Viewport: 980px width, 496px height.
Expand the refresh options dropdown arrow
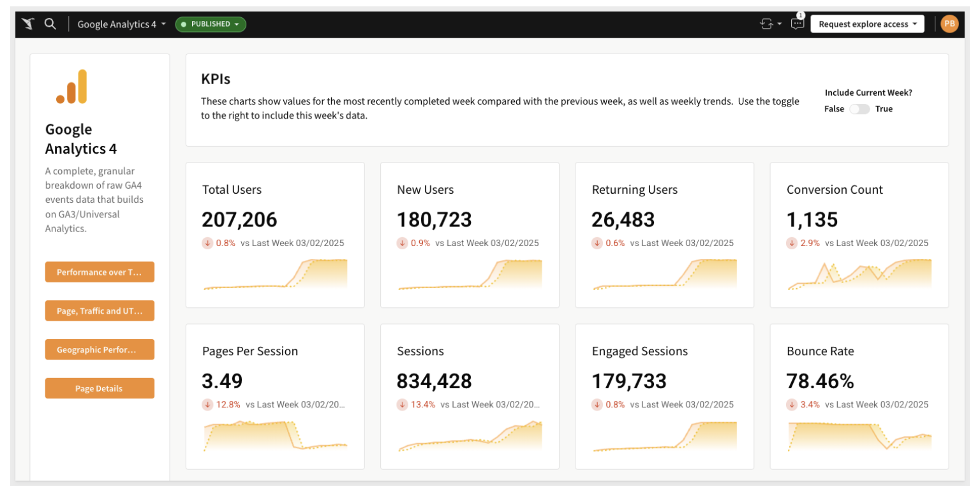point(780,24)
